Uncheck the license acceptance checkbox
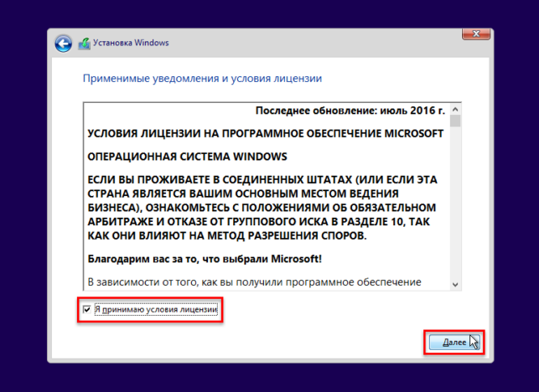 tap(86, 309)
